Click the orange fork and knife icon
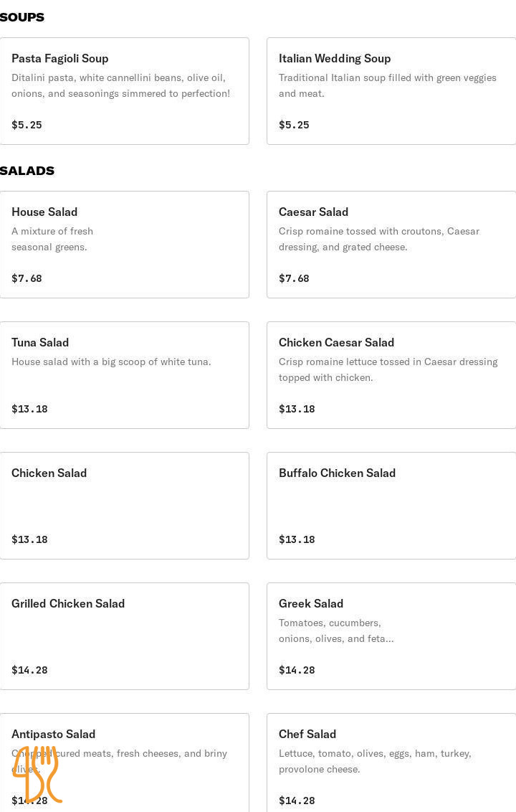The width and height of the screenshot is (516, 812). 37,774
